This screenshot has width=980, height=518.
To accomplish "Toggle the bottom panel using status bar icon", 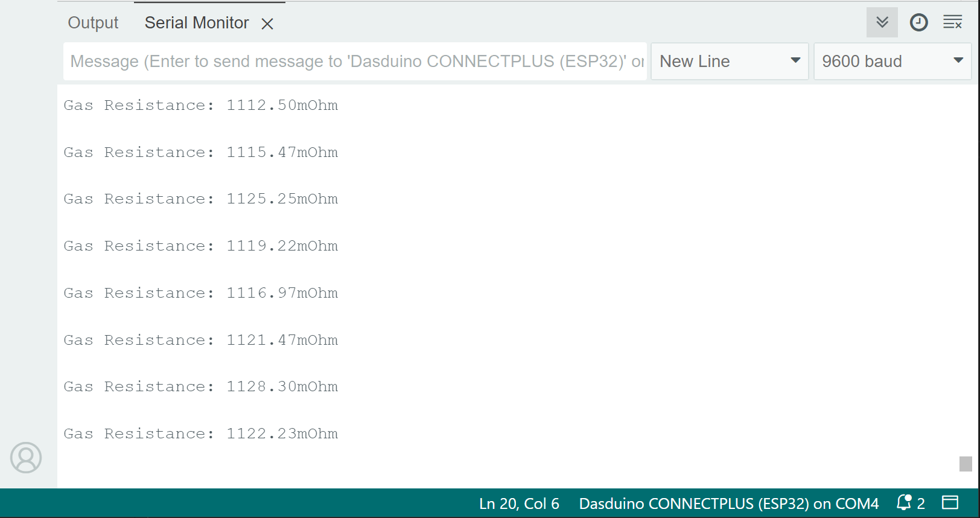I will (x=950, y=503).
